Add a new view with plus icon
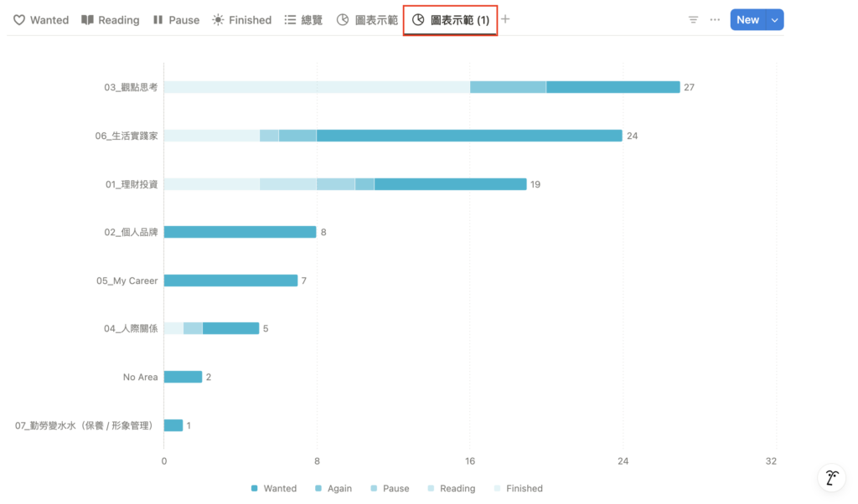The image size is (858, 504). pos(505,19)
